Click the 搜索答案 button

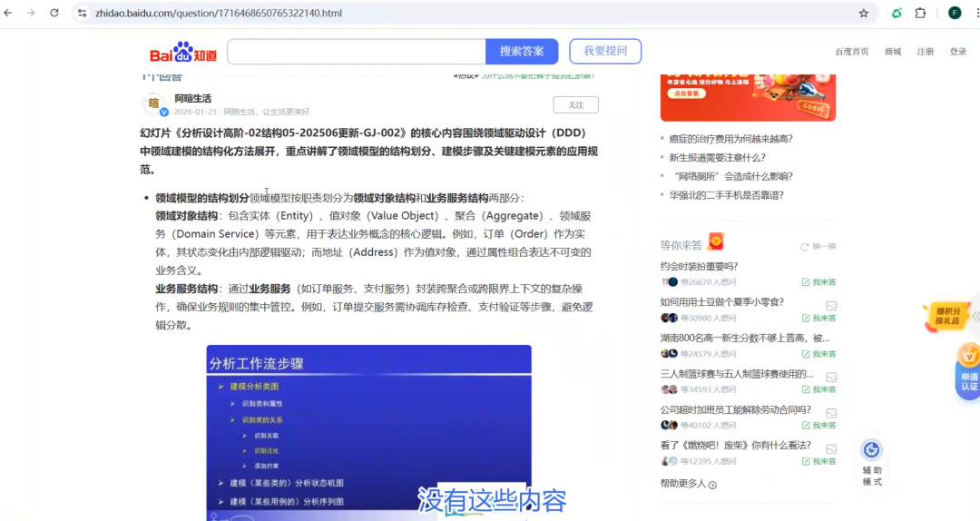click(522, 52)
